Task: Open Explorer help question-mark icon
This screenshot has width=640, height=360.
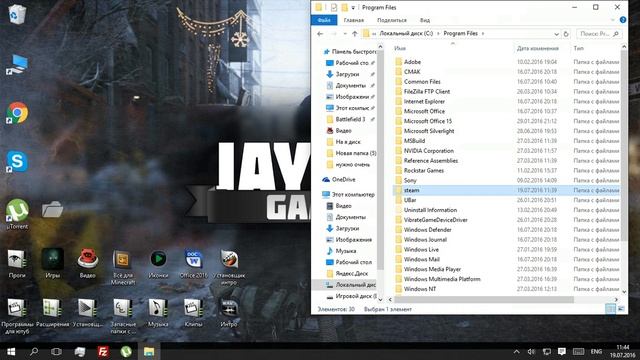Action: 623,20
